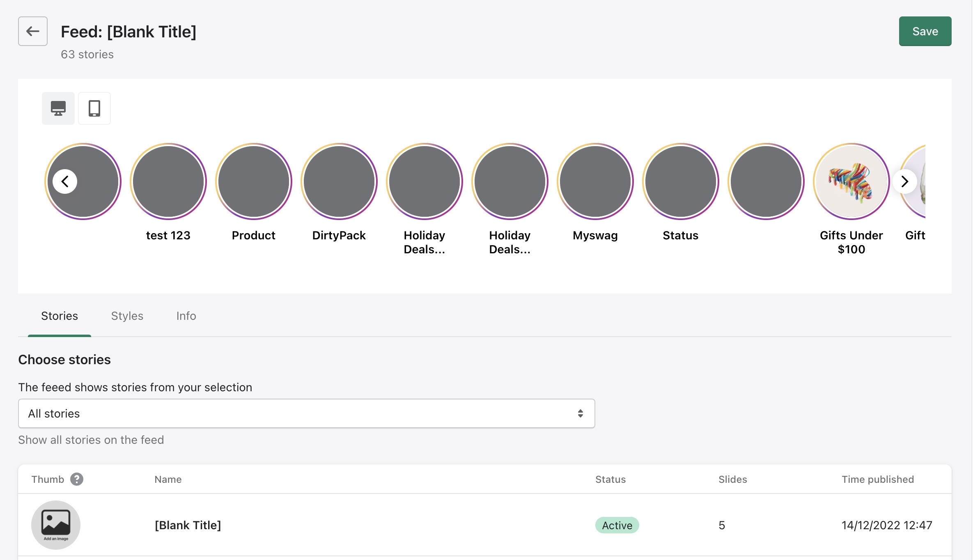
Task: Switch to the Styles tab
Action: click(127, 316)
